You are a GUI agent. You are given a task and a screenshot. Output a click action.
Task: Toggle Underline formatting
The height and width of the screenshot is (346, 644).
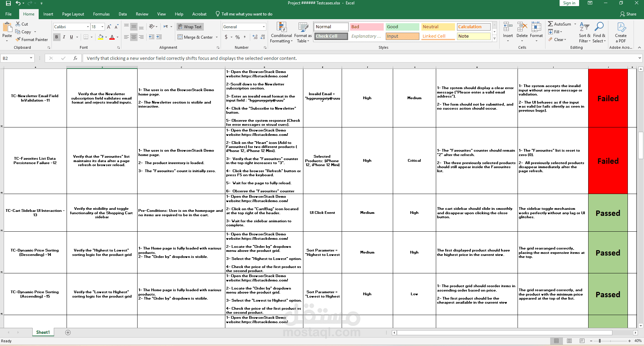tap(71, 37)
